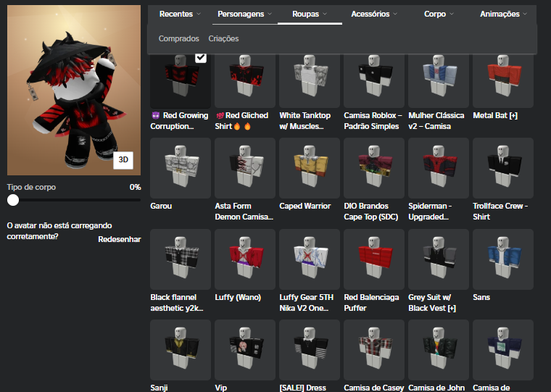
Task: Equip the Grey Suit w/ Black Vest
Action: click(x=439, y=259)
